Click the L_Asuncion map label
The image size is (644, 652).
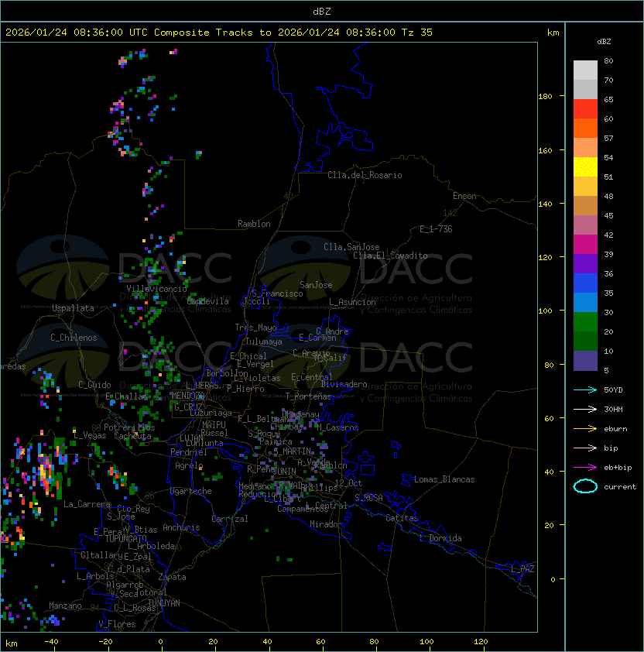352,302
